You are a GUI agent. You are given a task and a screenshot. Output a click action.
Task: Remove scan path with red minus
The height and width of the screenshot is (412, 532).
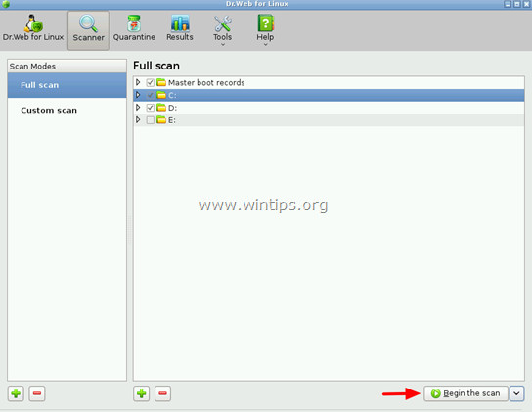163,393
